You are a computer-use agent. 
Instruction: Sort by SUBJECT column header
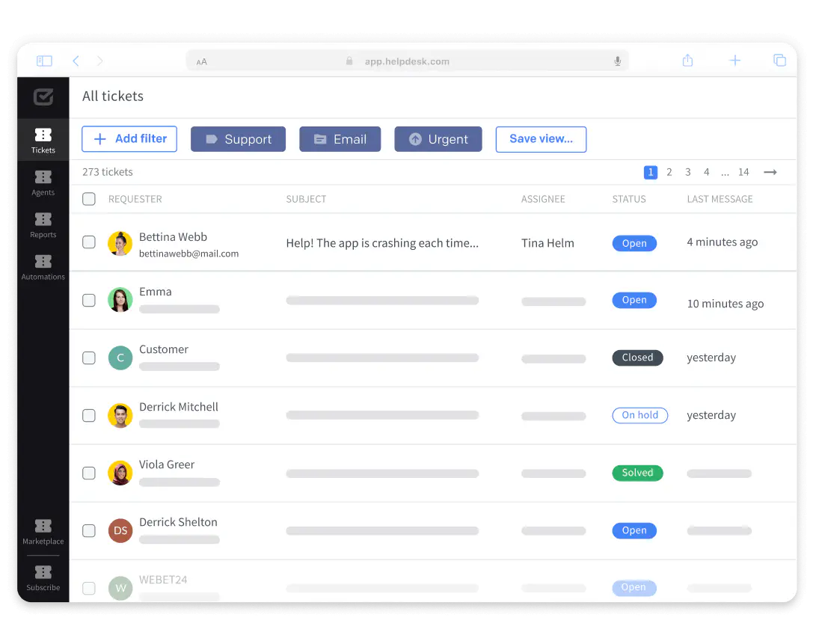click(306, 199)
